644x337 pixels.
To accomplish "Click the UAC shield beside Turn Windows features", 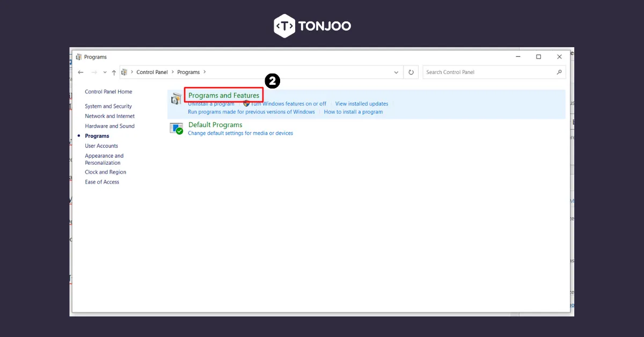I will click(x=246, y=104).
